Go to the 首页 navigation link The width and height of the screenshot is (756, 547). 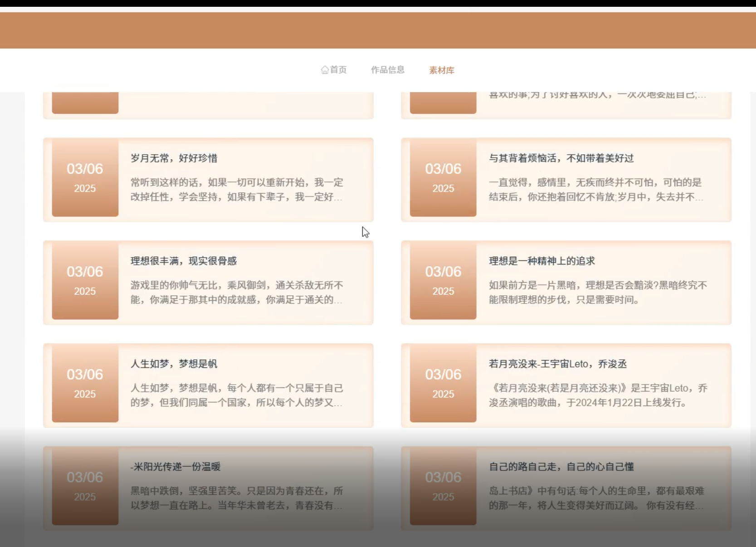point(338,70)
